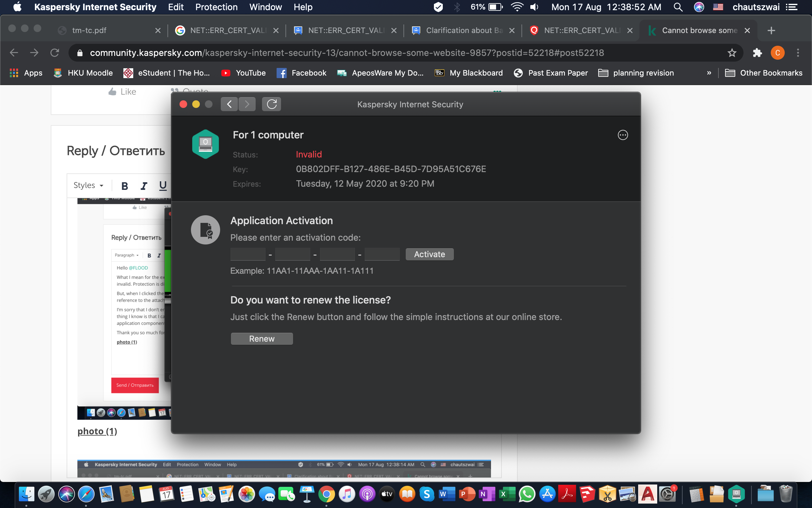Click the Kaspersky shield menu bar icon
The width and height of the screenshot is (812, 508).
click(438, 7)
